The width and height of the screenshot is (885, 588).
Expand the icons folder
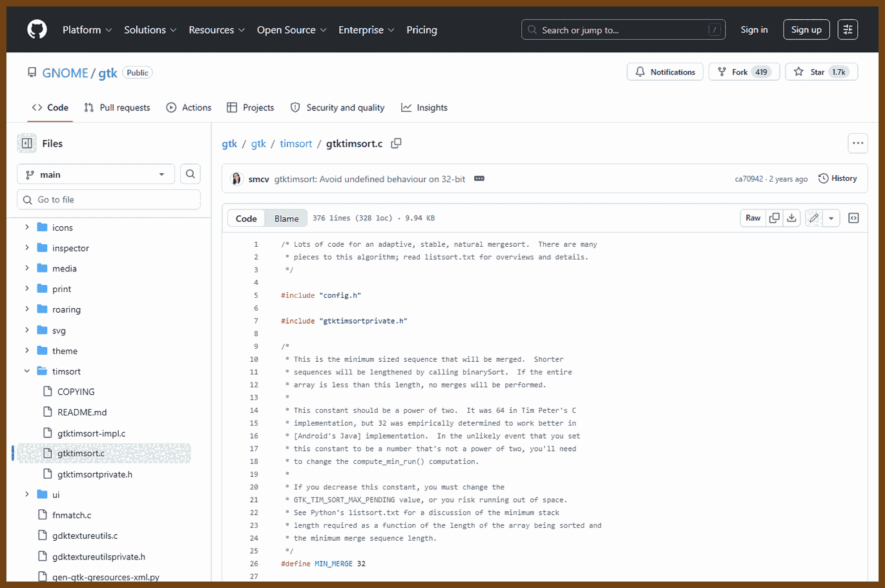coord(26,227)
